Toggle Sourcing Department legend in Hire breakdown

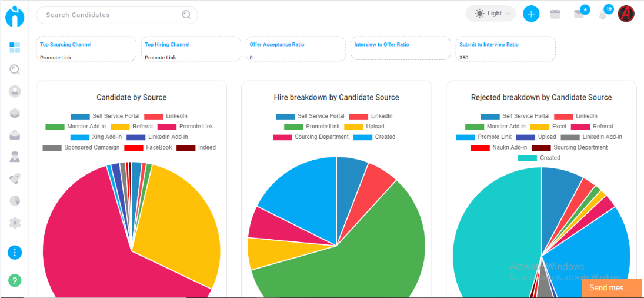[311, 137]
